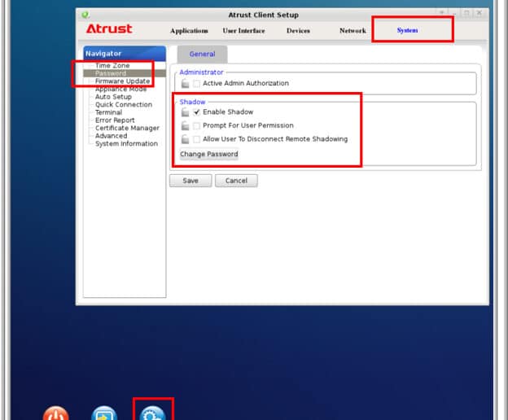Enable Prompt For User Permission
The width and height of the screenshot is (508, 420).
pos(196,125)
